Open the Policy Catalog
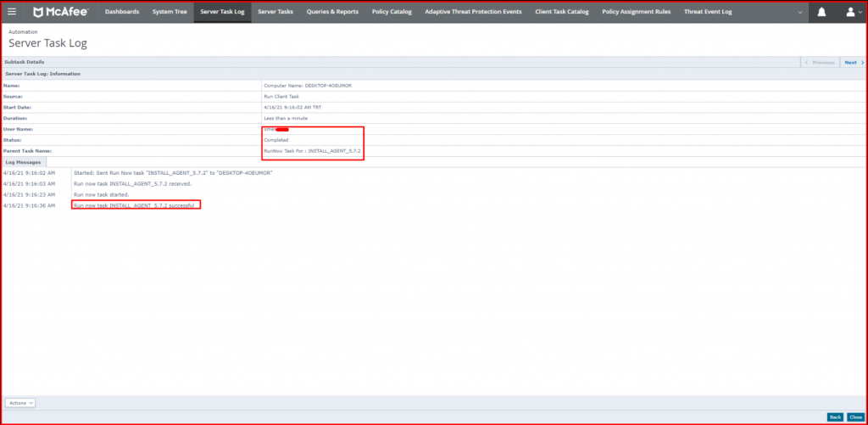This screenshot has height=425, width=868. (392, 12)
